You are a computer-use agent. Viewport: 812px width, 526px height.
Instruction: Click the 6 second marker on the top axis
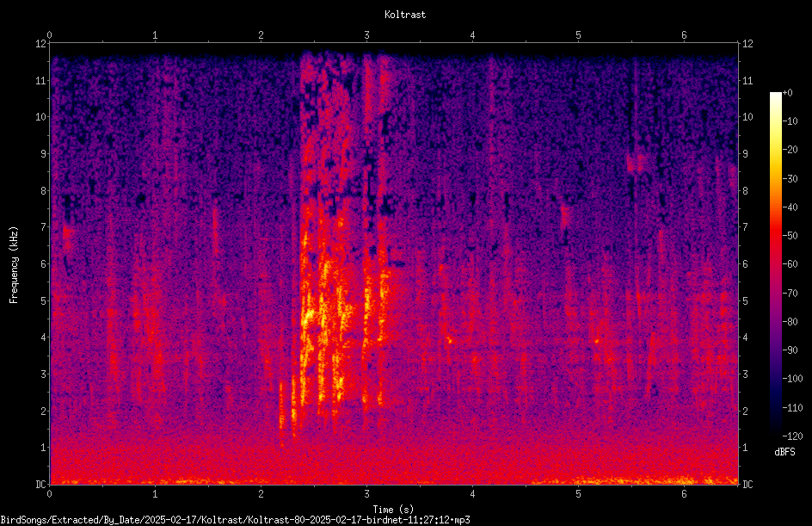[x=684, y=35]
